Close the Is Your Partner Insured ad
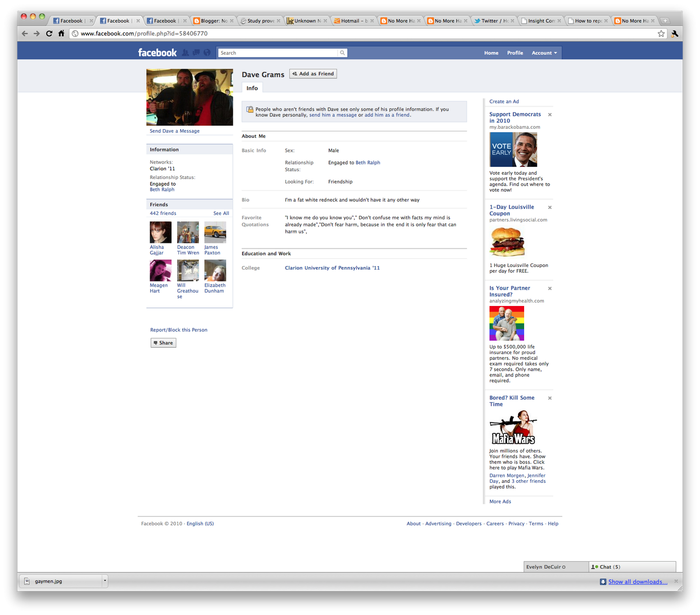This screenshot has height=615, width=700. pos(550,288)
